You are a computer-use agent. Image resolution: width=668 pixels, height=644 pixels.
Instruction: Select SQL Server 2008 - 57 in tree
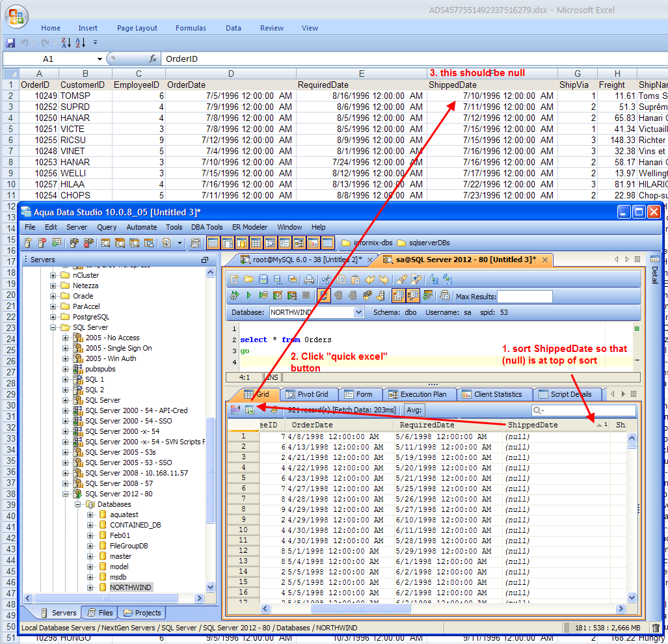pyautogui.click(x=119, y=483)
